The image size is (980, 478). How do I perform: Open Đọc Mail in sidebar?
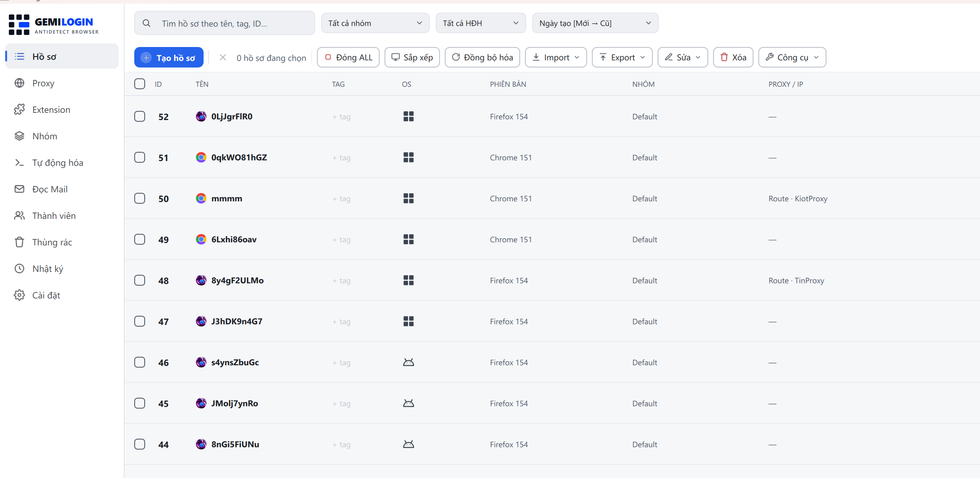[x=62, y=189]
